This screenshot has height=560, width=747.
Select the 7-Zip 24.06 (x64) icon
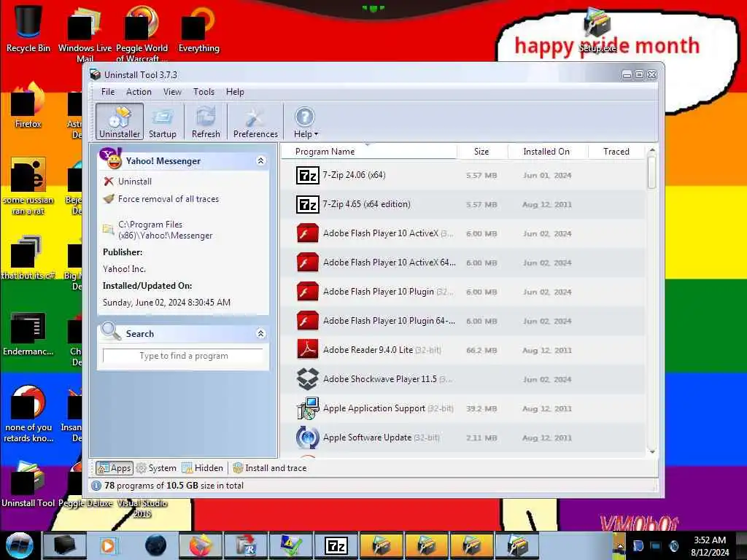tap(307, 175)
